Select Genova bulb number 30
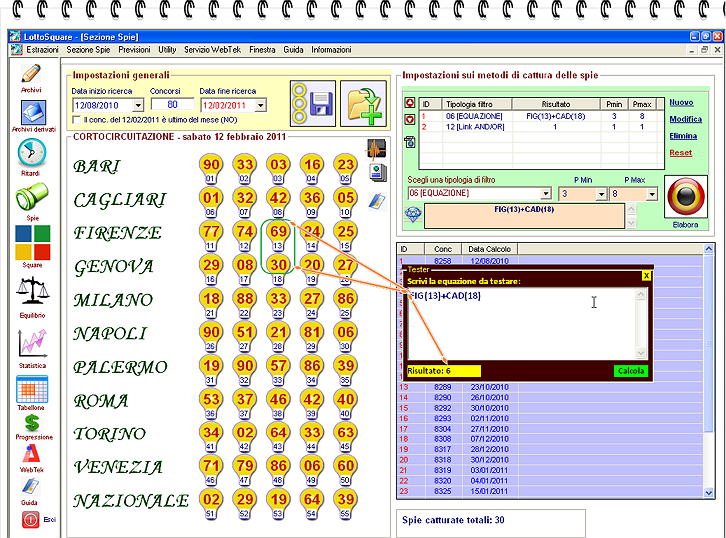This screenshot has width=726, height=538. click(x=278, y=265)
